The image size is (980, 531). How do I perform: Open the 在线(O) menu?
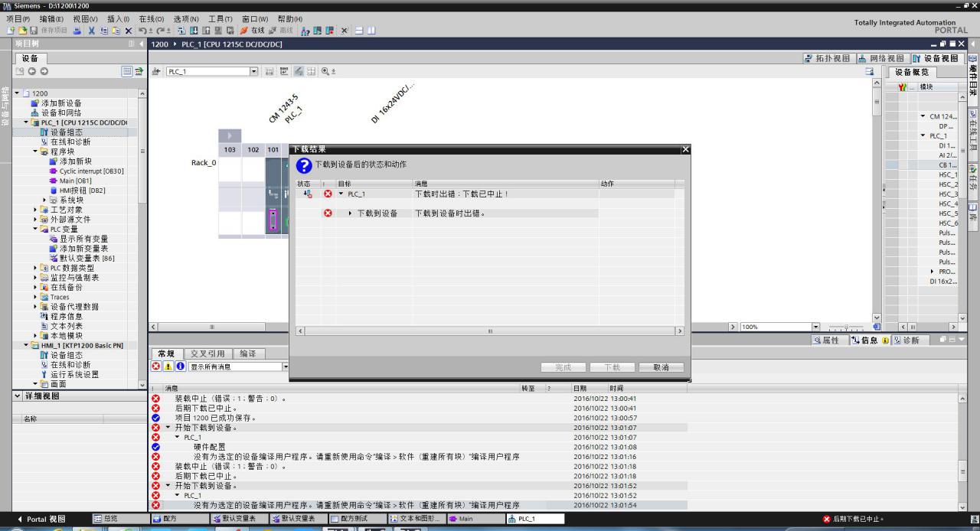152,18
